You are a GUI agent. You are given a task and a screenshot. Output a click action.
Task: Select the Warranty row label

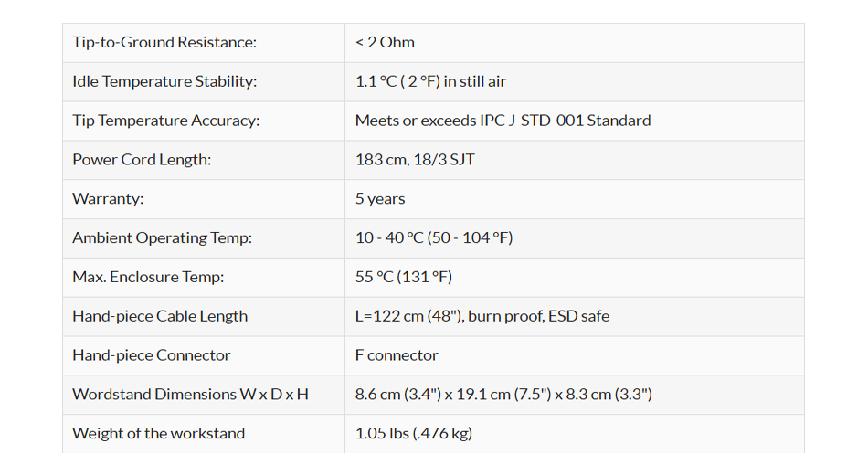(x=108, y=199)
